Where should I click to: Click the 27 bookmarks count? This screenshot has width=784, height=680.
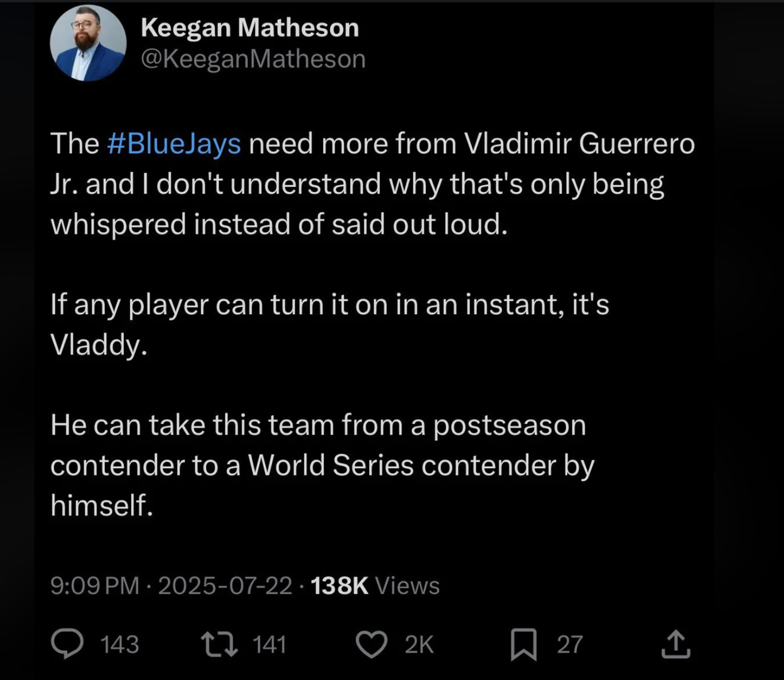pos(570,644)
